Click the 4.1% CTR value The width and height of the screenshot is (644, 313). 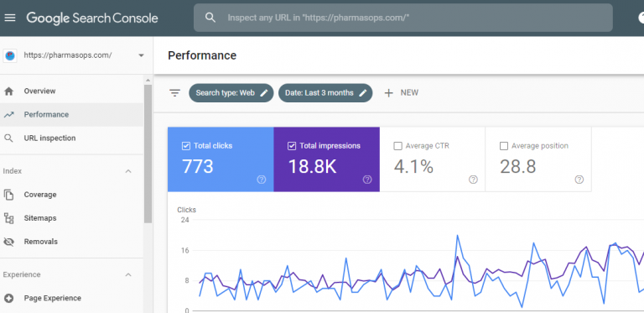point(413,166)
